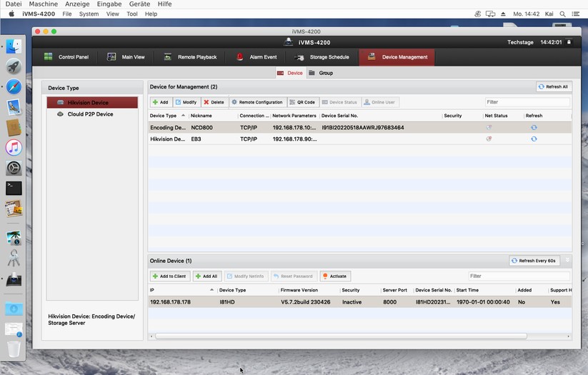
Task: Open iTunes from the dock
Action: [x=14, y=147]
